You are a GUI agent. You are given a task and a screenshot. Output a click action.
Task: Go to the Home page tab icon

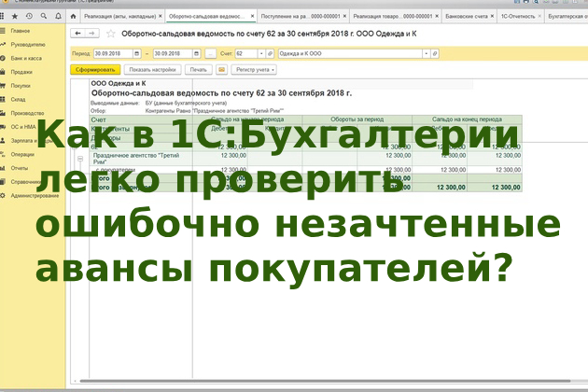point(73,16)
